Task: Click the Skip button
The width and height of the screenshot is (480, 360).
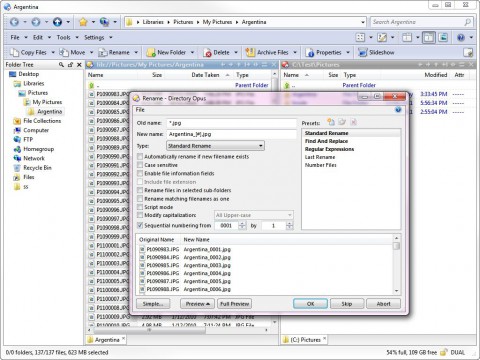Action: point(347,304)
